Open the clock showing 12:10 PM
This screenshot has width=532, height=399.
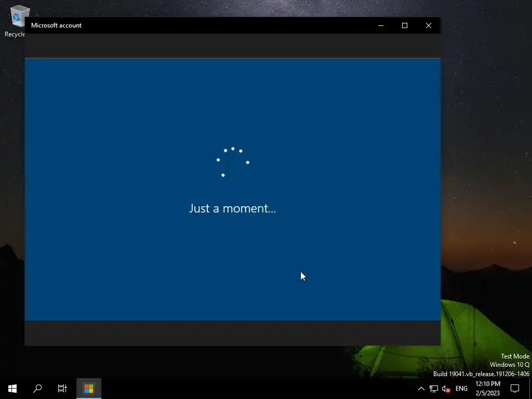(487, 389)
